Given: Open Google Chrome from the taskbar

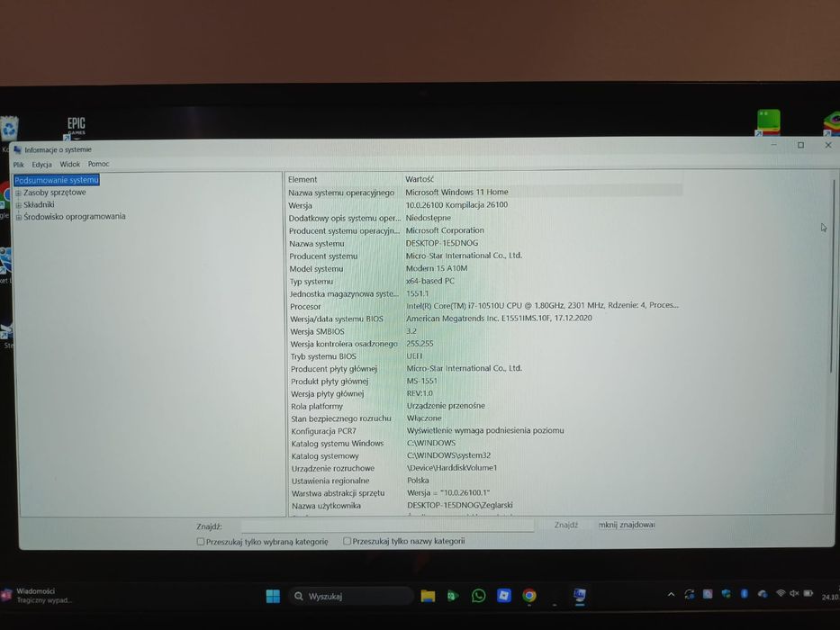Looking at the screenshot, I should click(529, 595).
